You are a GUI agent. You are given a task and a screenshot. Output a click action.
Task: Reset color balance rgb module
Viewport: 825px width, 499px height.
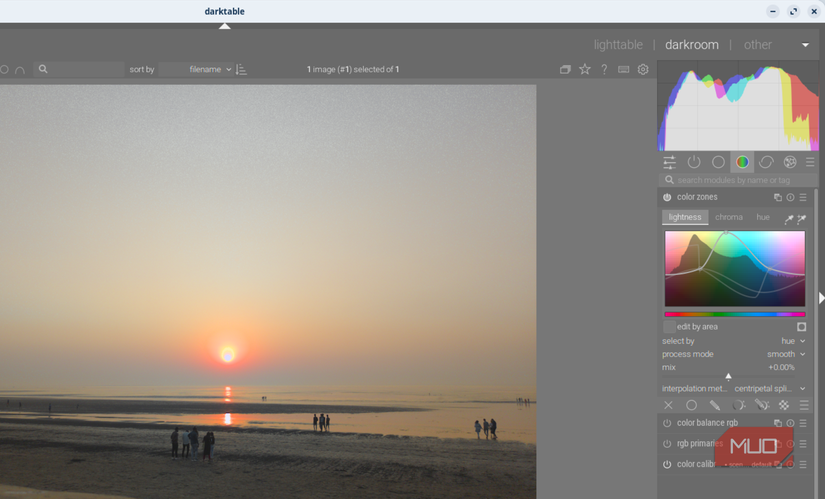coord(790,423)
